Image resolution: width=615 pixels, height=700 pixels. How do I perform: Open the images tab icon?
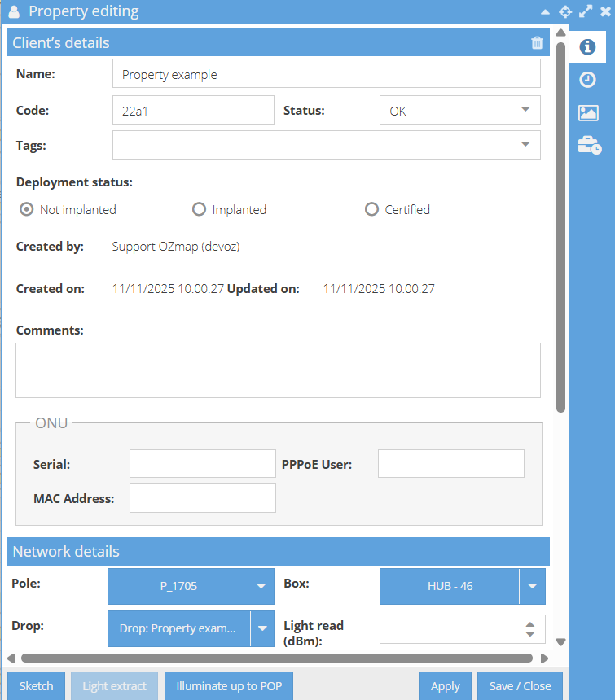pyautogui.click(x=588, y=113)
